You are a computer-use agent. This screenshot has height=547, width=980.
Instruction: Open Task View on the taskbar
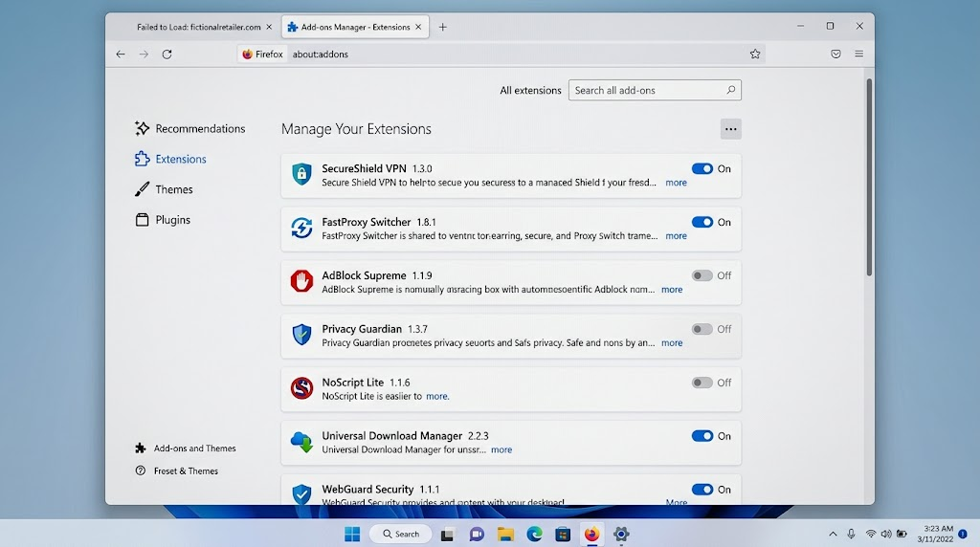[x=447, y=534]
